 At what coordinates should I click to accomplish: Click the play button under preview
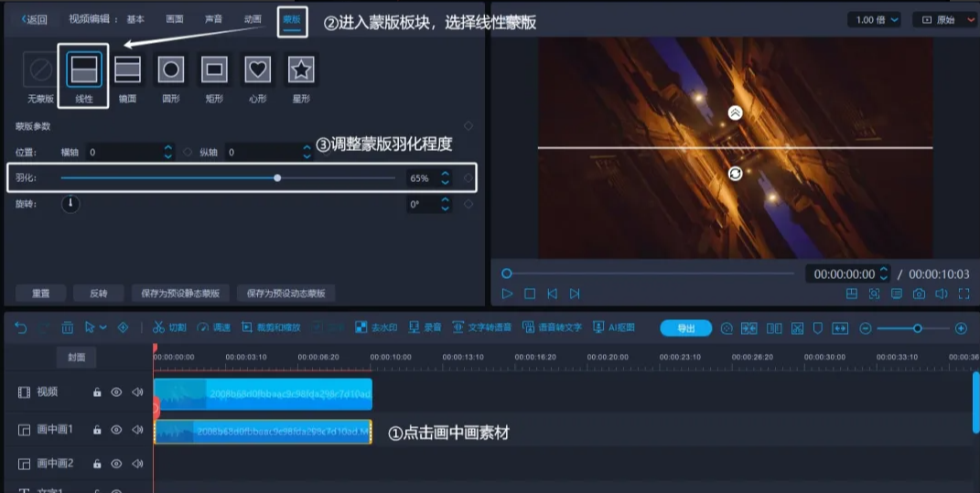pos(508,294)
